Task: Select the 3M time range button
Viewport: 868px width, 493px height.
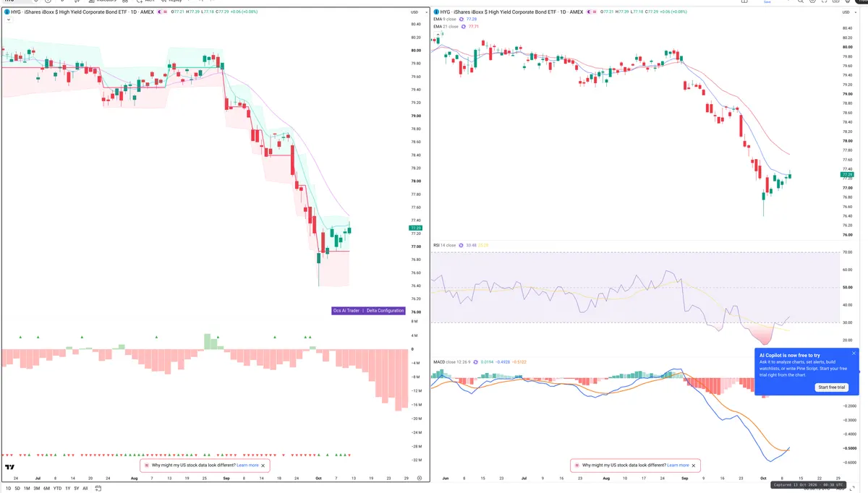Action: pyautogui.click(x=36, y=489)
